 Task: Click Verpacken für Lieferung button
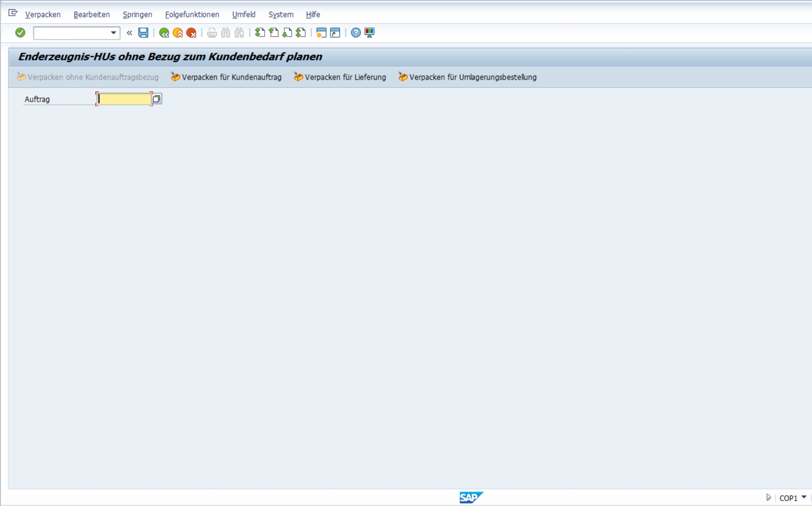pos(340,77)
